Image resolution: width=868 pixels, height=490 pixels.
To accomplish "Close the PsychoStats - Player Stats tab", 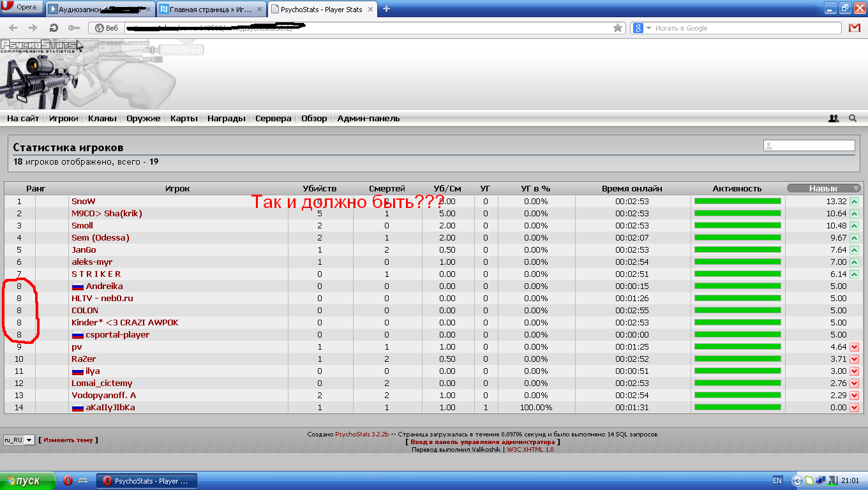I will [x=370, y=10].
